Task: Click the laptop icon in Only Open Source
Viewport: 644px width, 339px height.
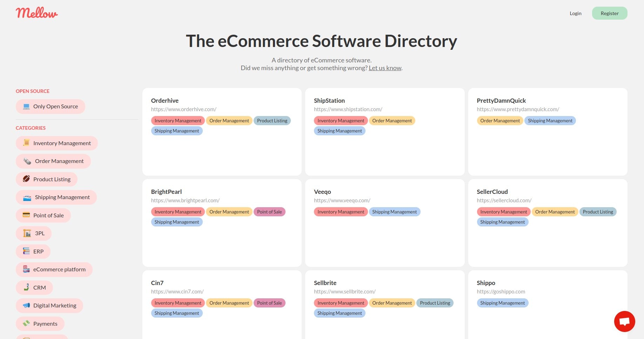Action: (x=26, y=107)
